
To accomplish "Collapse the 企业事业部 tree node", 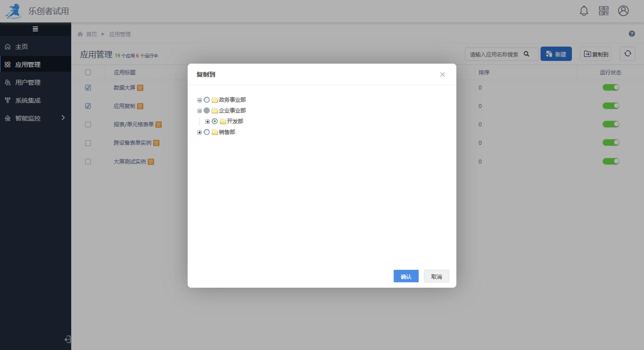I will 199,111.
